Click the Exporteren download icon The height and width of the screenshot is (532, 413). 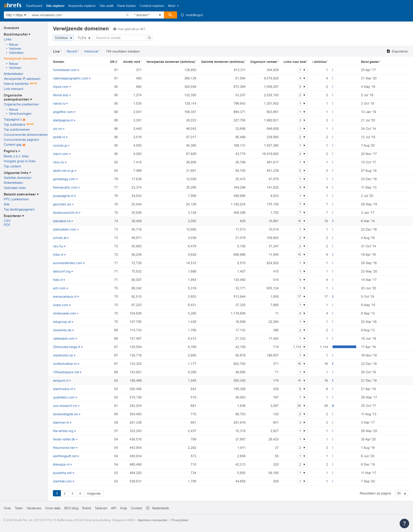pyautogui.click(x=388, y=51)
